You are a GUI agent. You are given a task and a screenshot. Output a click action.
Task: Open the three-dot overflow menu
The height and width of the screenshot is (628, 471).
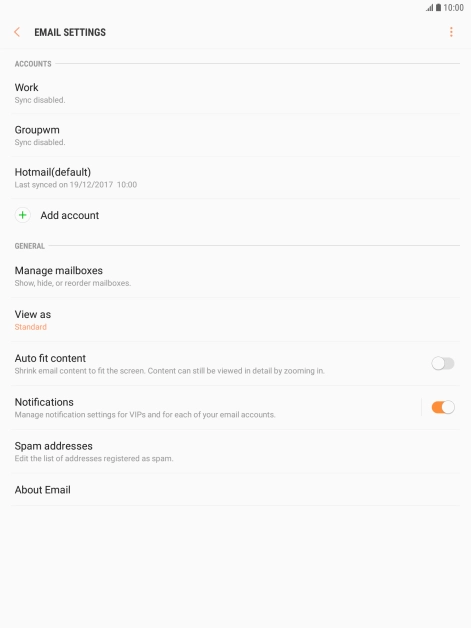(451, 32)
